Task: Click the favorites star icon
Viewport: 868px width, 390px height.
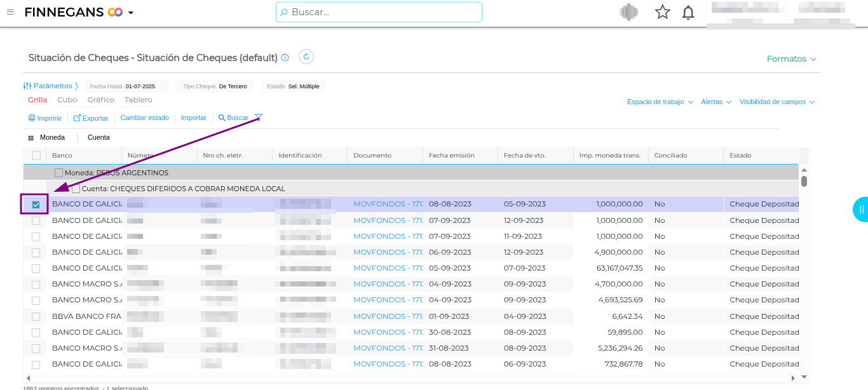Action: (663, 12)
